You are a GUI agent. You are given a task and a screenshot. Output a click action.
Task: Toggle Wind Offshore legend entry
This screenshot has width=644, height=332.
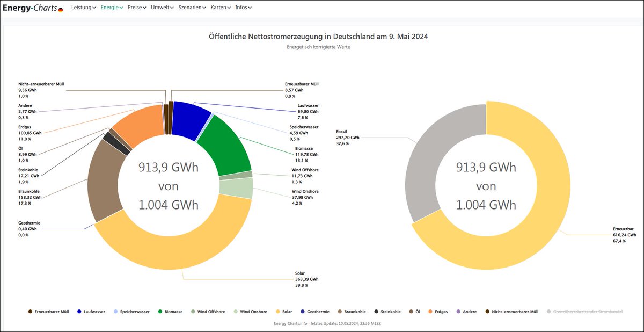coord(208,312)
